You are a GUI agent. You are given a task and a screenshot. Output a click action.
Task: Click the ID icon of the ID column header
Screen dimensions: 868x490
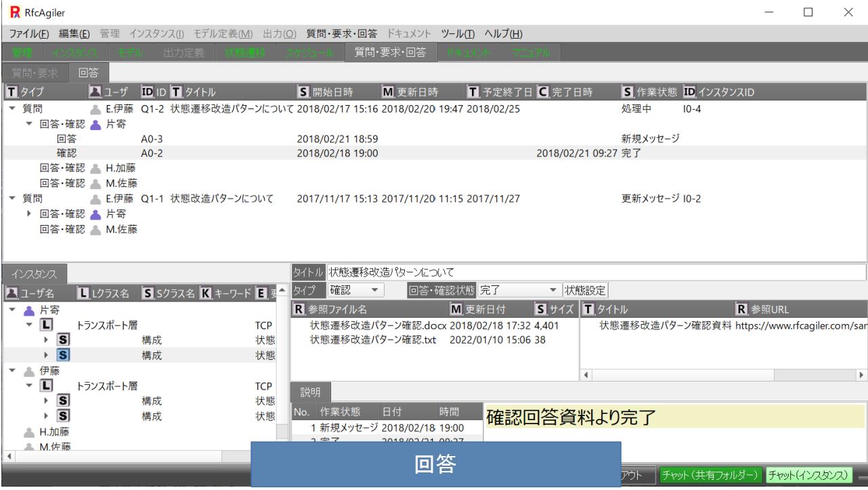coord(147,91)
